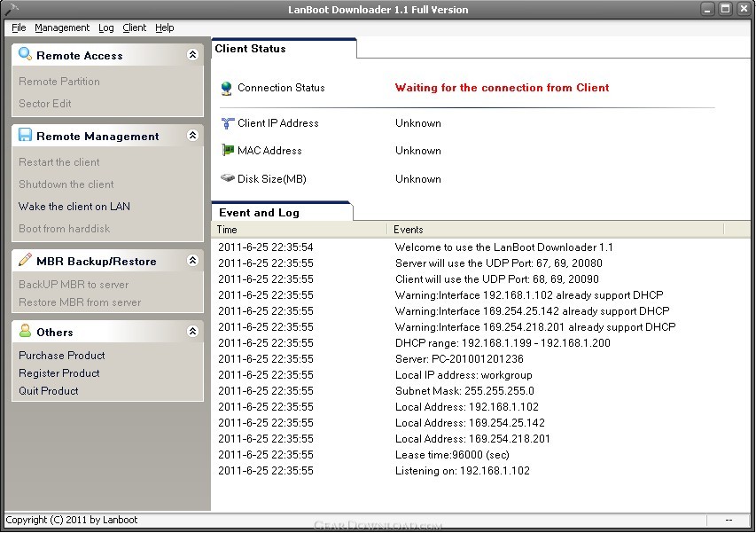
Task: Click Restore MBR from server
Action: pos(80,302)
